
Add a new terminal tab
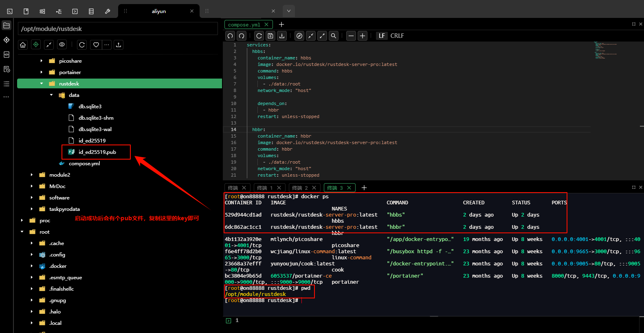pyautogui.click(x=364, y=188)
